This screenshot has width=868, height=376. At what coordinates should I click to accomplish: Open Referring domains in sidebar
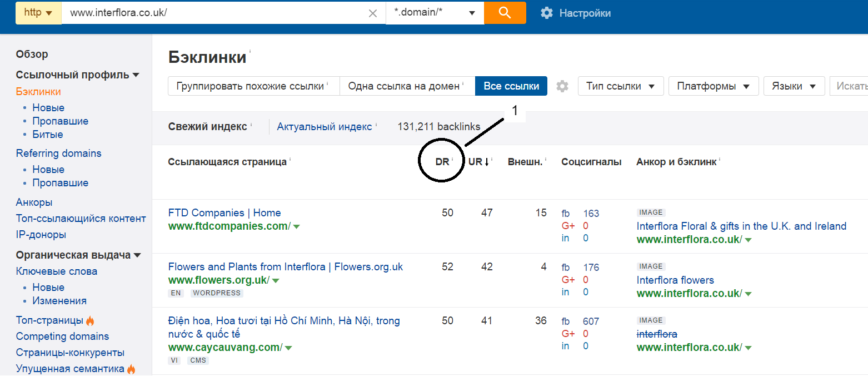click(x=58, y=154)
